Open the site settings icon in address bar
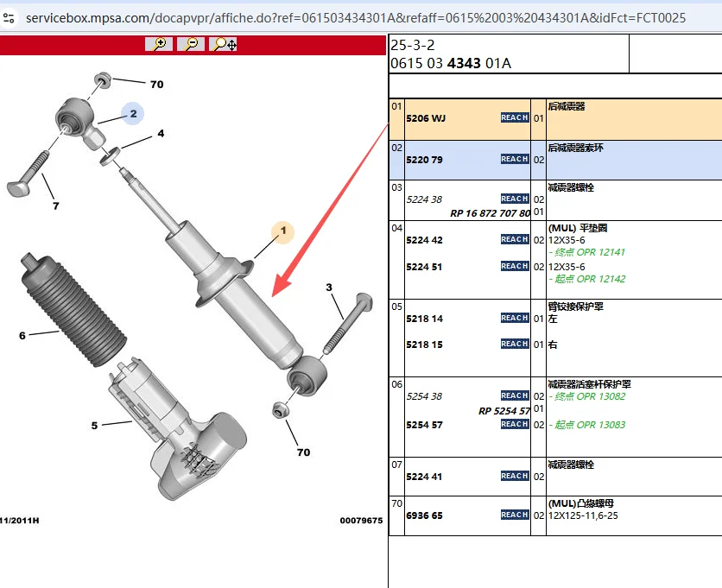Image resolution: width=722 pixels, height=588 pixels. [9, 18]
